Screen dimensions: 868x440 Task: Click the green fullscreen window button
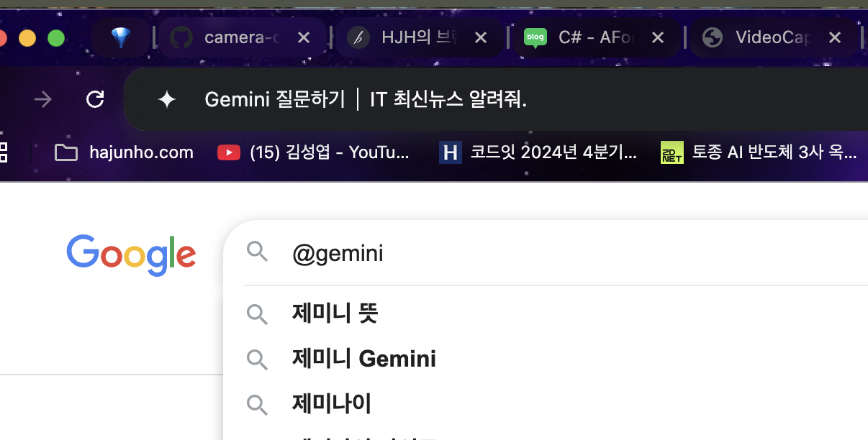(56, 38)
